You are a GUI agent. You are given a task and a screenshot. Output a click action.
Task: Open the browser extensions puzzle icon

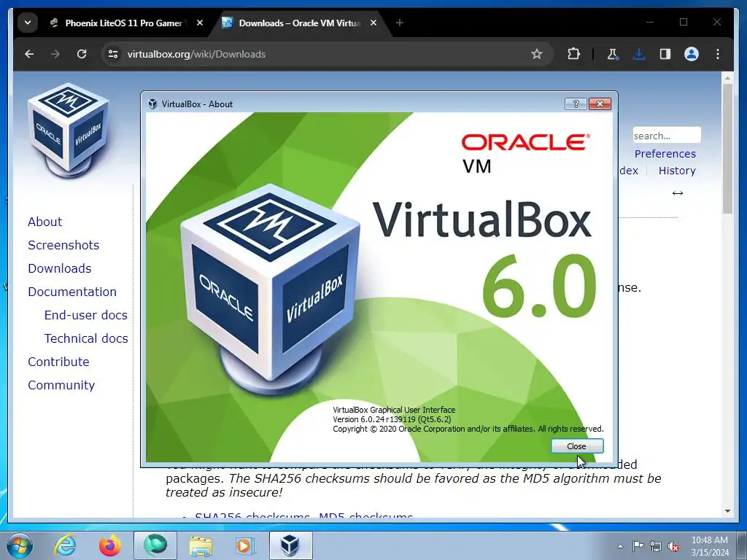pos(573,54)
